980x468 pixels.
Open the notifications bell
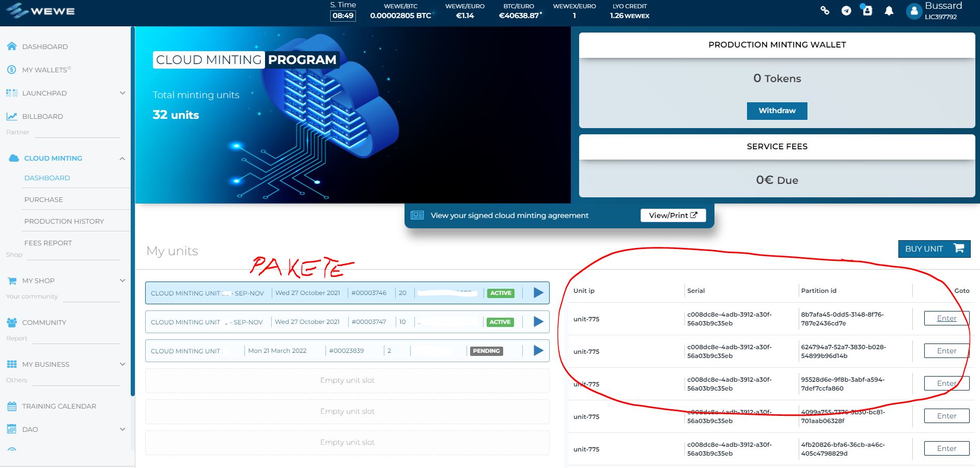click(889, 11)
